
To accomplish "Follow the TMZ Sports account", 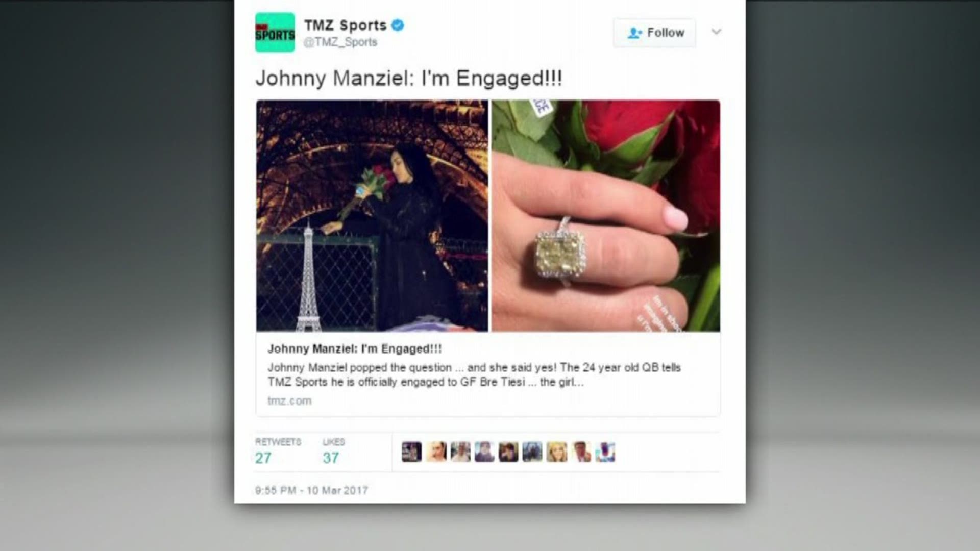I will (x=654, y=33).
